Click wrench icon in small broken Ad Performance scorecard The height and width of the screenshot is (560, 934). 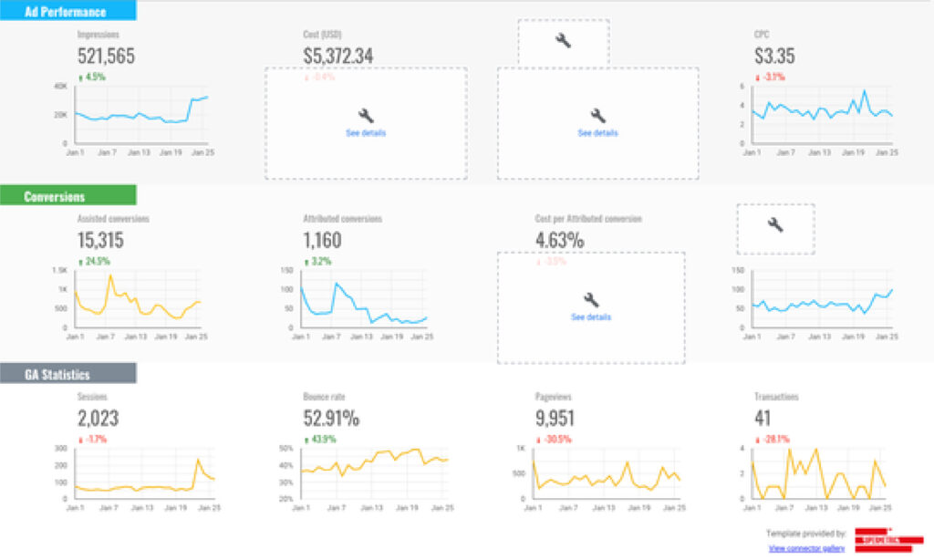563,41
